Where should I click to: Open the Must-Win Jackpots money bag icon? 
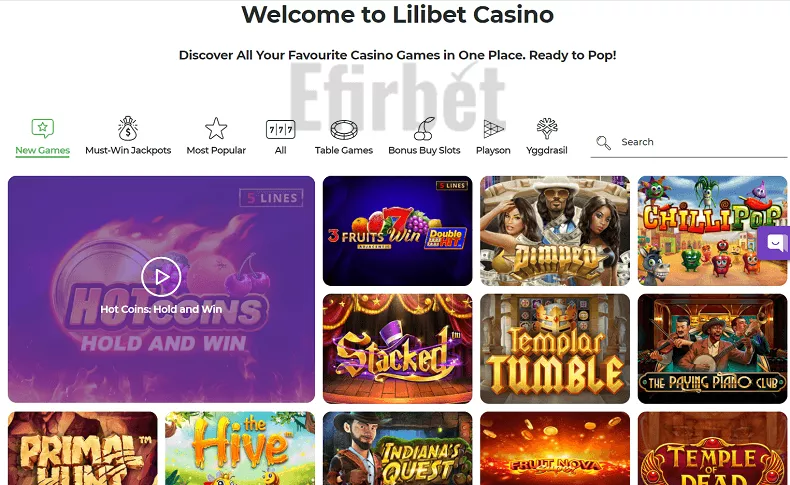pos(128,128)
